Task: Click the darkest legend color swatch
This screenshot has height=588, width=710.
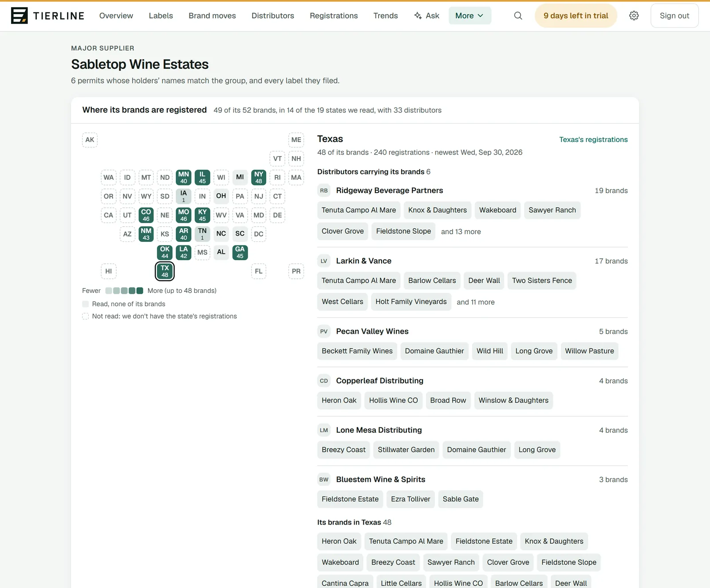Action: (140, 291)
